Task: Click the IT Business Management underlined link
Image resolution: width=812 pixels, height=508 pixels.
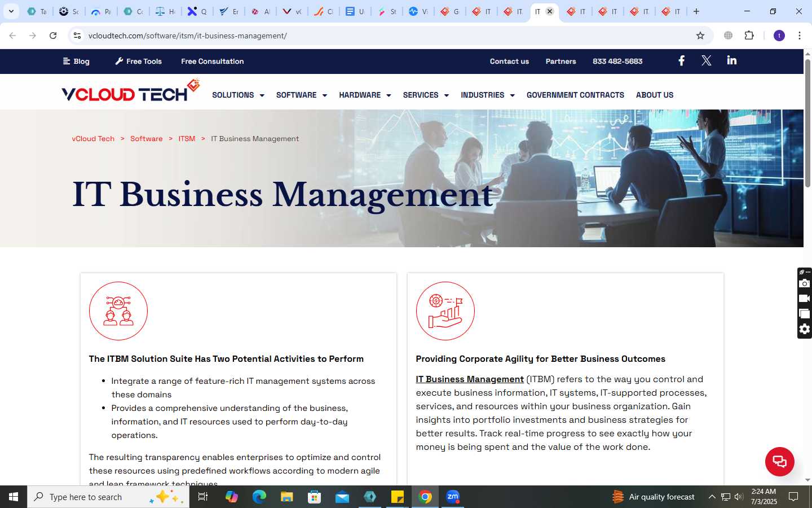Action: (x=470, y=379)
